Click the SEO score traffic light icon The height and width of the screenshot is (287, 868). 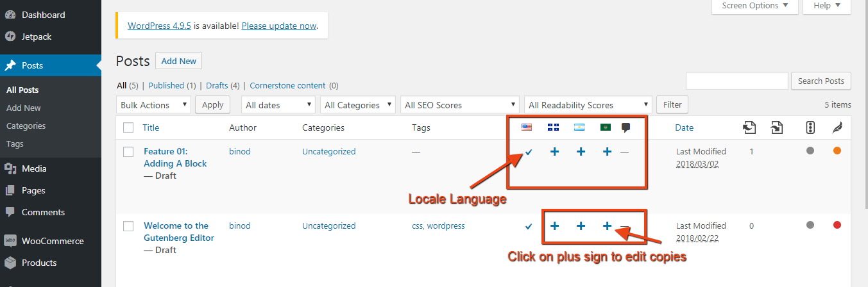click(810, 127)
